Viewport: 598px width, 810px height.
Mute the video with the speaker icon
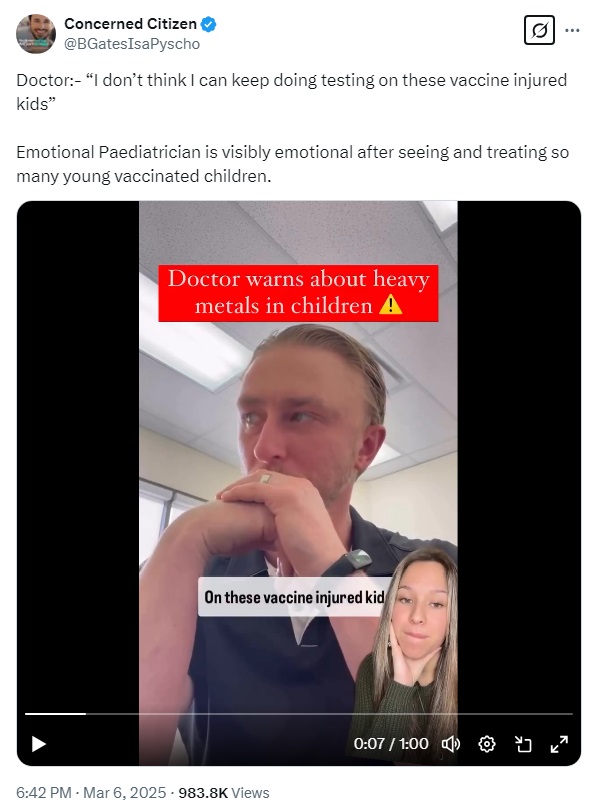pyautogui.click(x=451, y=744)
